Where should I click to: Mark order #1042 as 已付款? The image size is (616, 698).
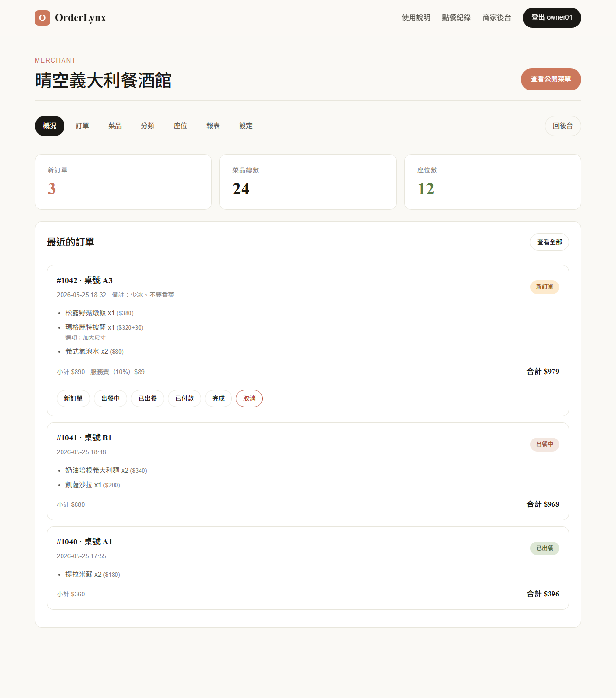185,399
